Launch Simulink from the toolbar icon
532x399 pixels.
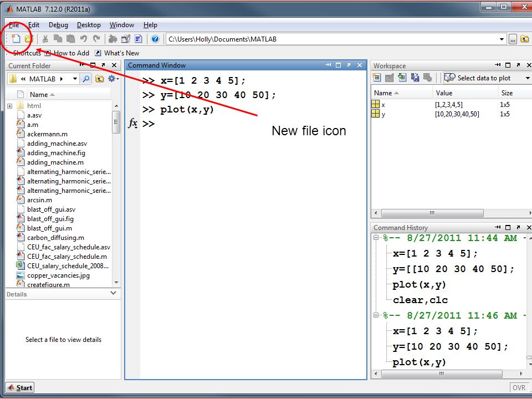112,39
